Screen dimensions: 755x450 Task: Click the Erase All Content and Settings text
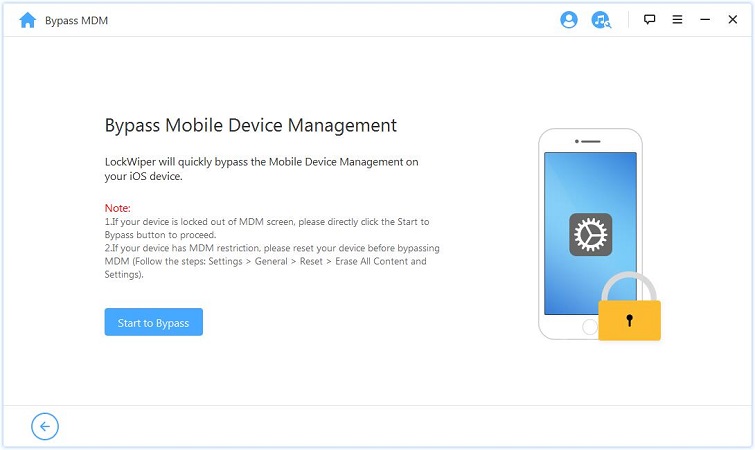pos(370,262)
